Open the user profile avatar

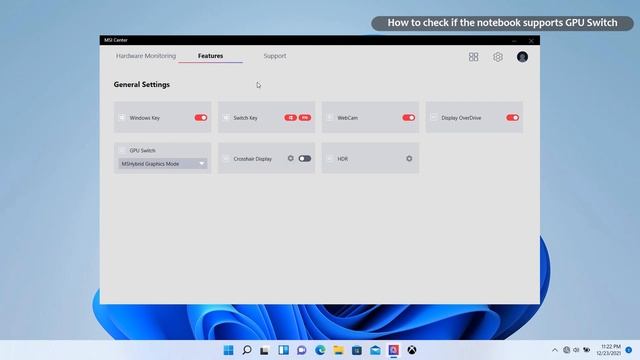[522, 57]
